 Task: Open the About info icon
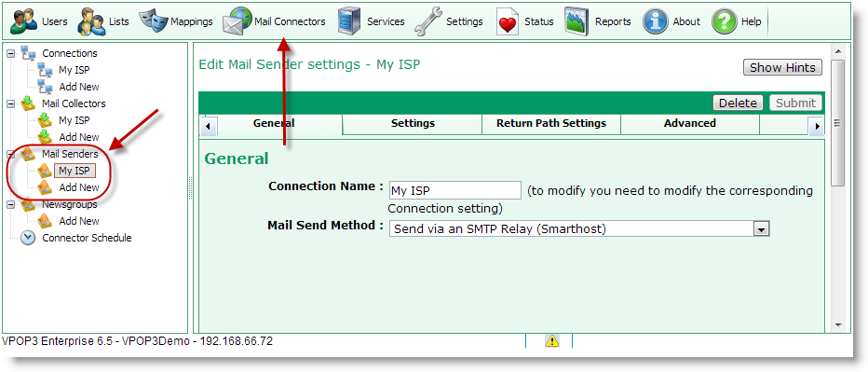point(656,21)
